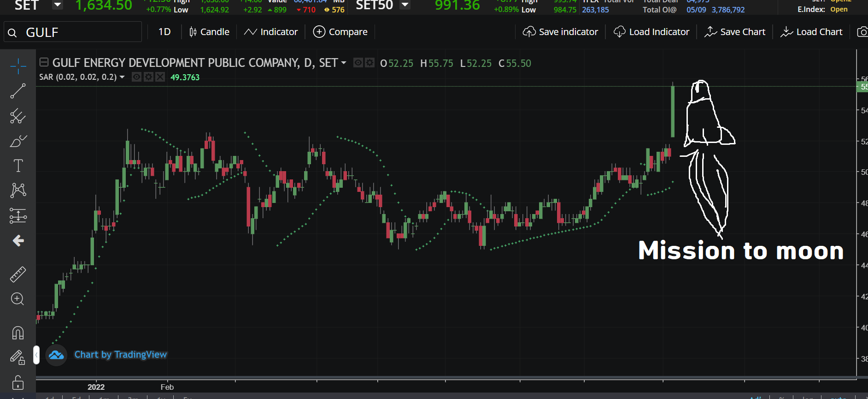Click the TFEX volume 263,185

595,10
